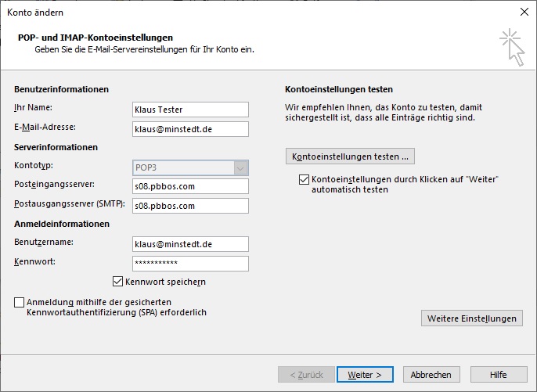
Task: Uncheck automatic account test on Weiter
Action: tap(305, 180)
